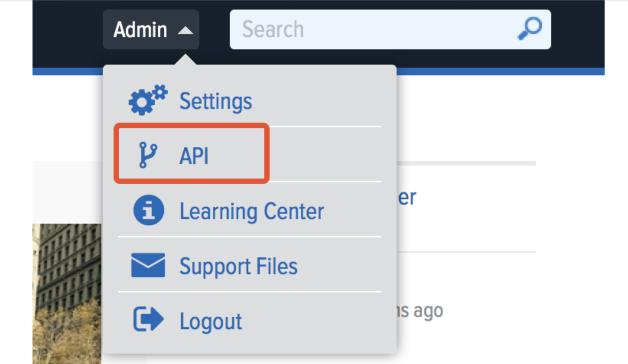628x364 pixels.
Task: Click the Support Files envelope icon
Action: pos(148,265)
